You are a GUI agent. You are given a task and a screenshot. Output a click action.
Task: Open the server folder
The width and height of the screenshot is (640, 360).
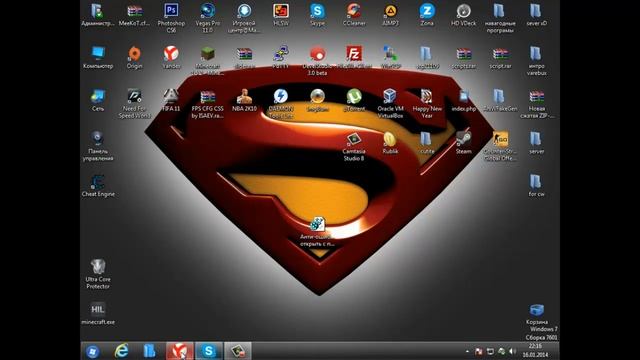[536, 139]
